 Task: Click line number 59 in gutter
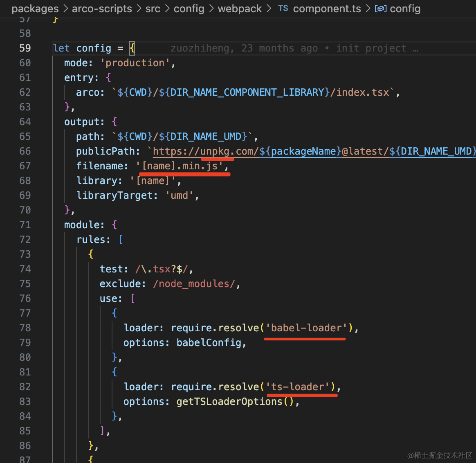pos(25,48)
